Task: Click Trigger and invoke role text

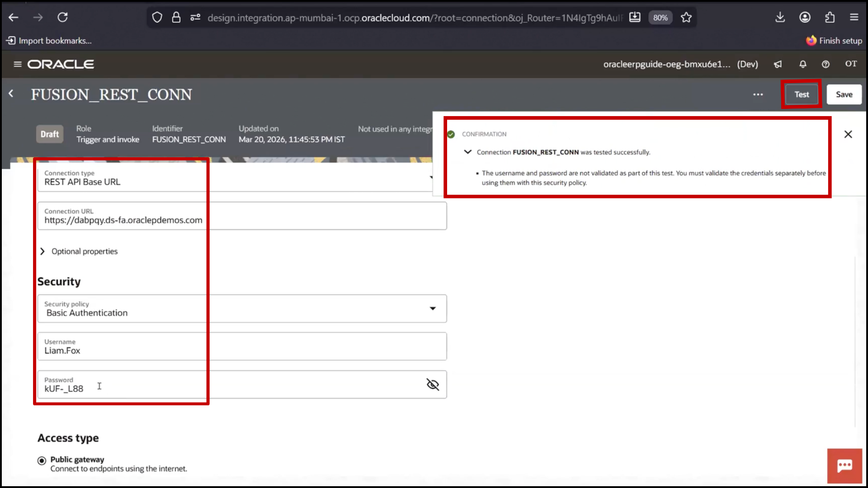Action: click(x=108, y=140)
